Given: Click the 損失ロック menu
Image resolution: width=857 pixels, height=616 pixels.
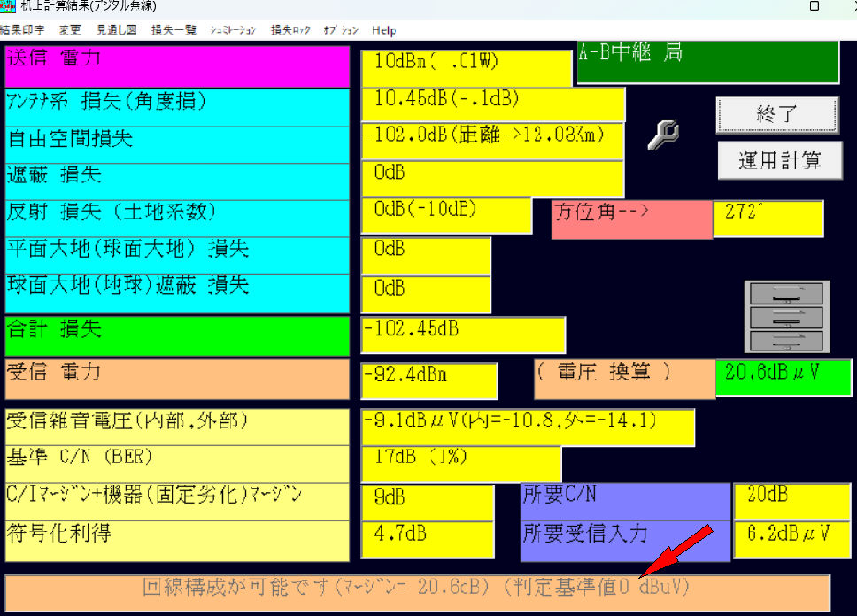Looking at the screenshot, I should pos(290,30).
